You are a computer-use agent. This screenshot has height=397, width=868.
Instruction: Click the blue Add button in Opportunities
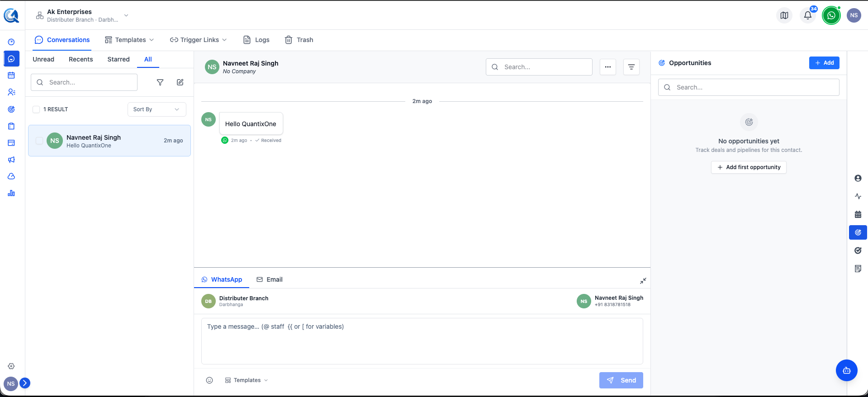(x=824, y=63)
